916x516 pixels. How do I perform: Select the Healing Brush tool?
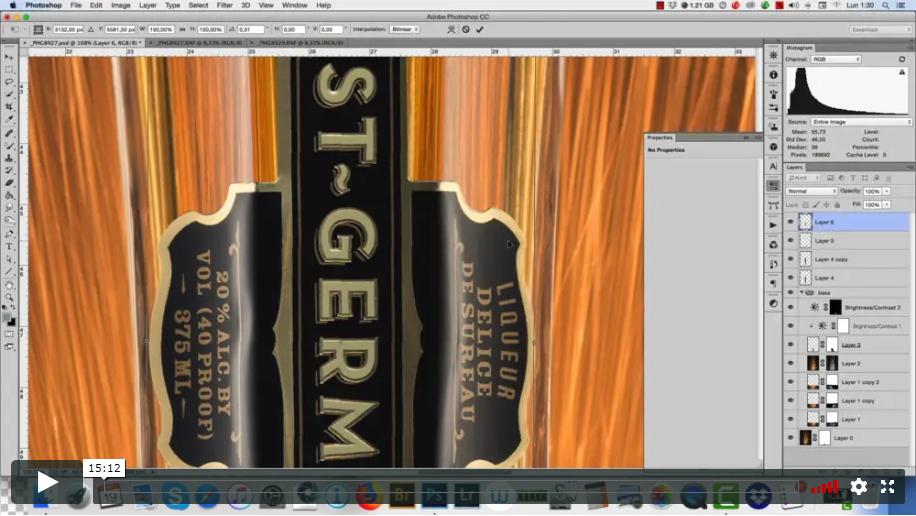click(9, 133)
